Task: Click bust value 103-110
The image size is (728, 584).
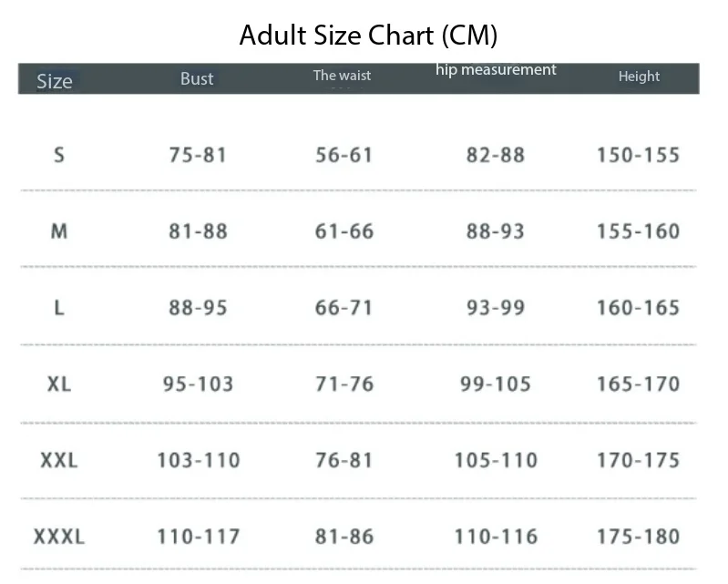Action: 199,460
